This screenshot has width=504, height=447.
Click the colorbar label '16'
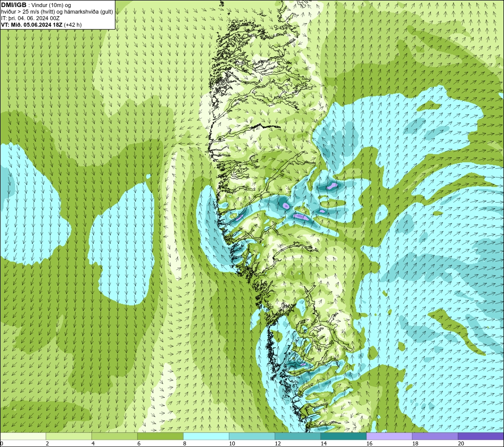[x=369, y=443]
